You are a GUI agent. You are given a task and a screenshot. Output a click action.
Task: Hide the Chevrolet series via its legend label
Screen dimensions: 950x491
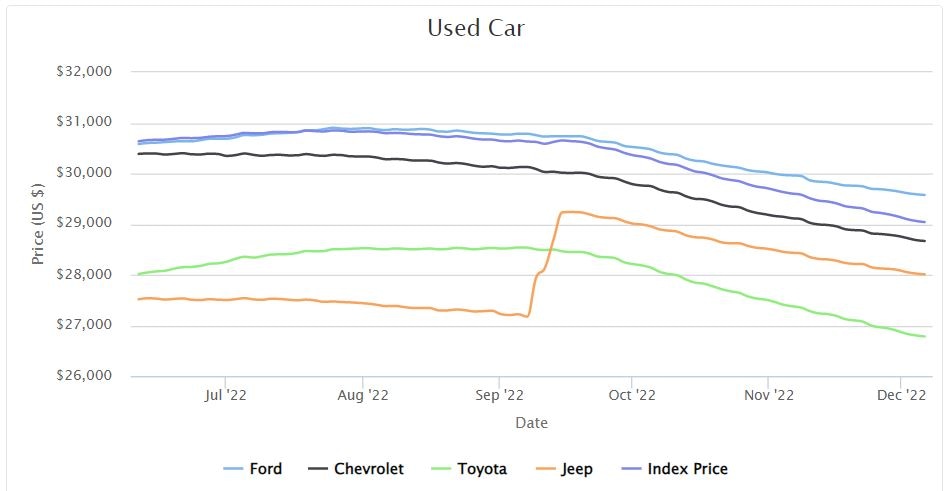tap(369, 469)
